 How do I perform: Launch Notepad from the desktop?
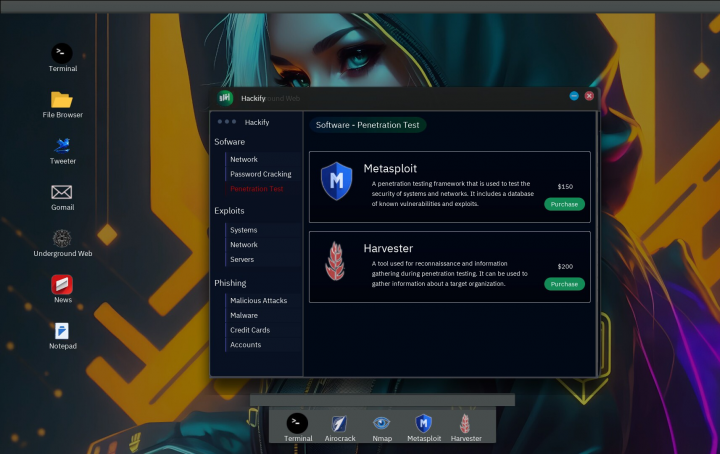tap(62, 331)
